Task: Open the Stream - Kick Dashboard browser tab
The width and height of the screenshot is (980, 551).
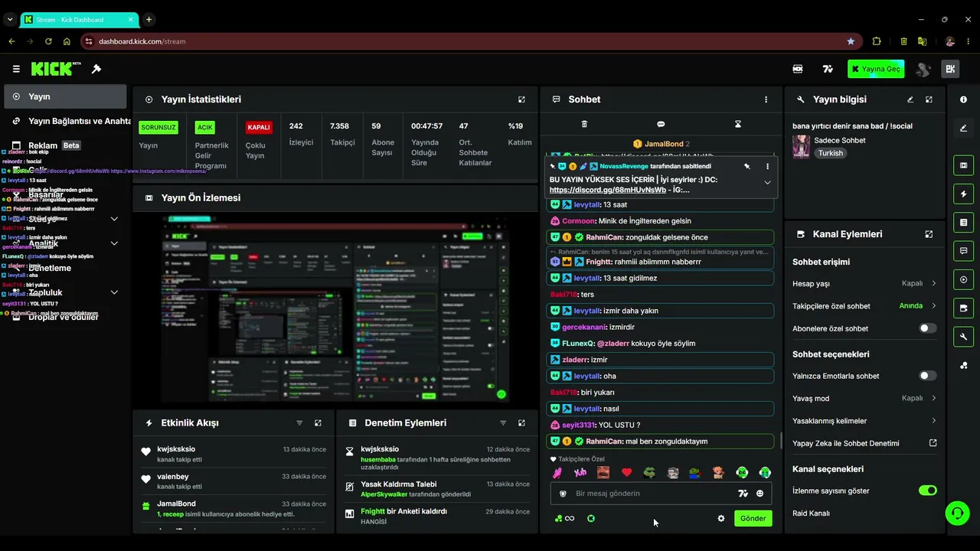Action: click(x=78, y=19)
